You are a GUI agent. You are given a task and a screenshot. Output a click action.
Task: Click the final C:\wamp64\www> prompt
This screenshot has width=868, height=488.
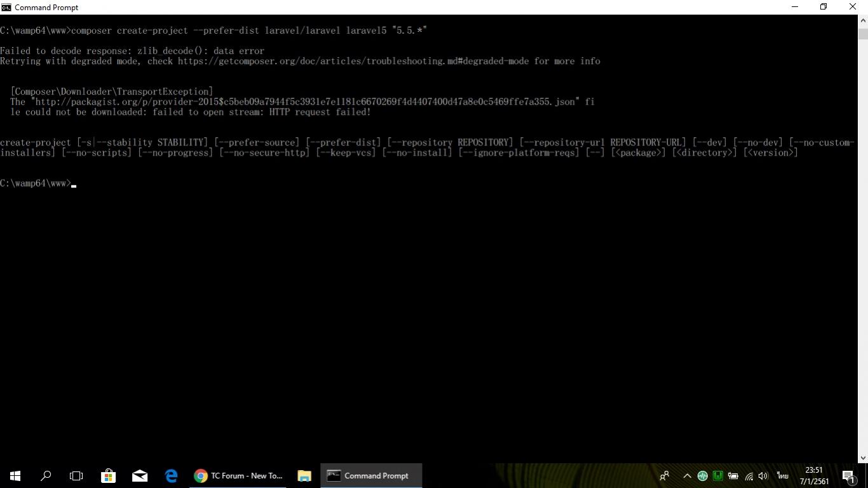[x=36, y=183]
